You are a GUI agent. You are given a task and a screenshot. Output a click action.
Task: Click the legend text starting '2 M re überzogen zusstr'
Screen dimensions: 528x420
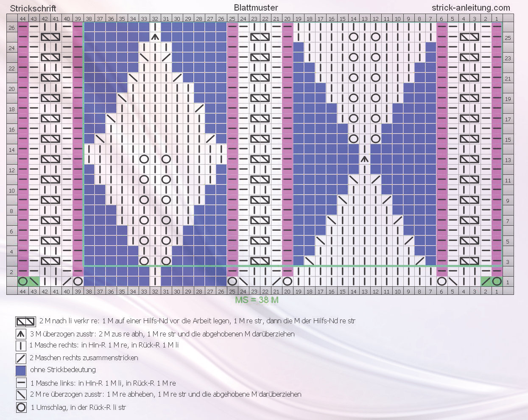point(166,394)
